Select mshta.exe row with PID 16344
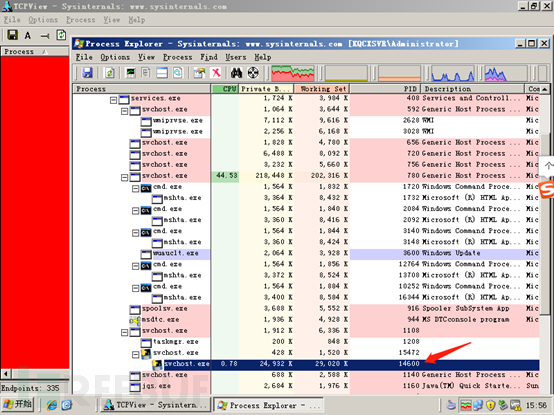This screenshot has height=415, width=554. [x=306, y=297]
